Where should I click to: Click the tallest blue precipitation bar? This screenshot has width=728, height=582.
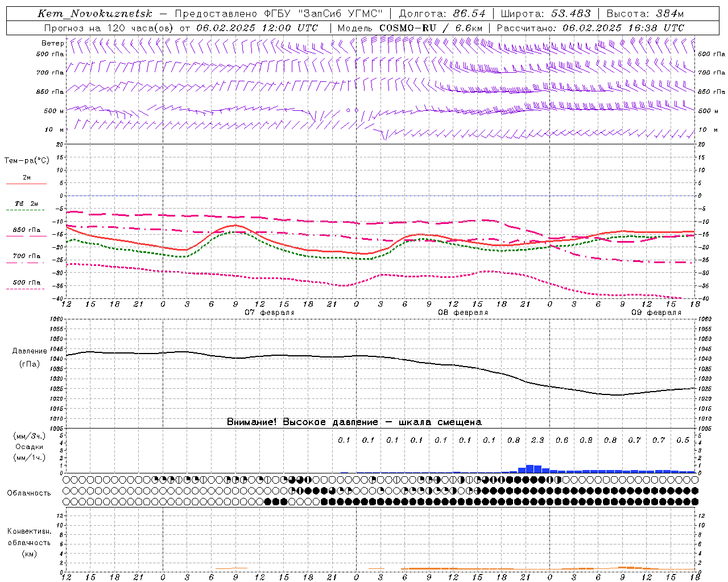click(530, 469)
